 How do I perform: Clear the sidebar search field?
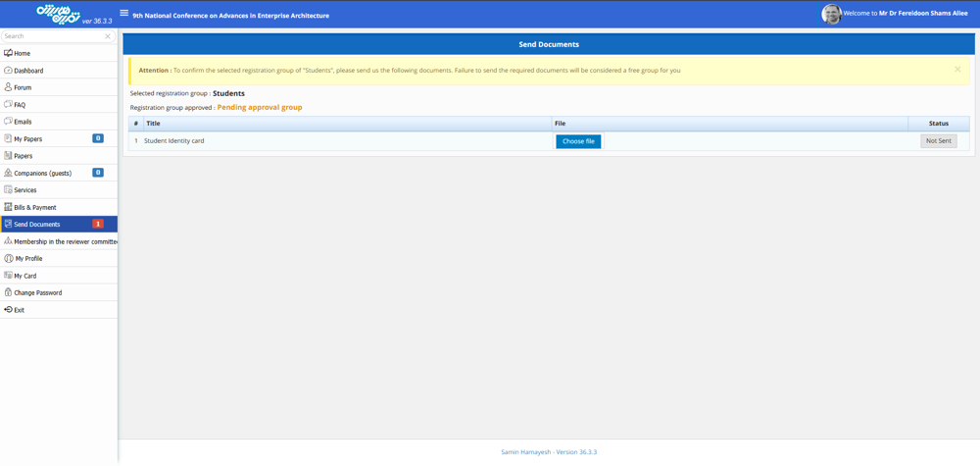tap(108, 36)
